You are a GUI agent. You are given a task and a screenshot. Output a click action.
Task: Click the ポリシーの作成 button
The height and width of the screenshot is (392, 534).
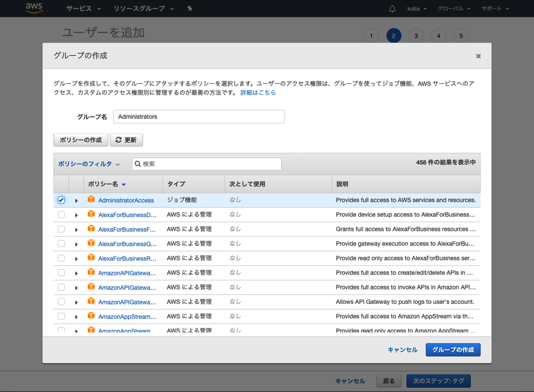click(x=81, y=140)
